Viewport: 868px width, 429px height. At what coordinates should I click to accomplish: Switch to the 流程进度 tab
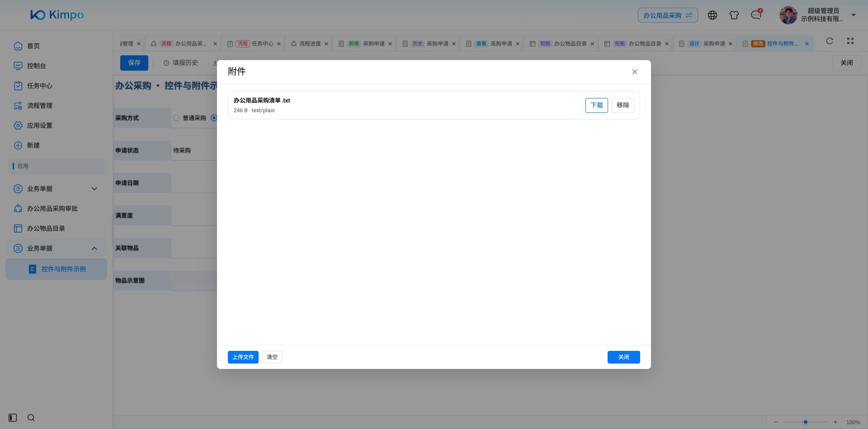310,44
